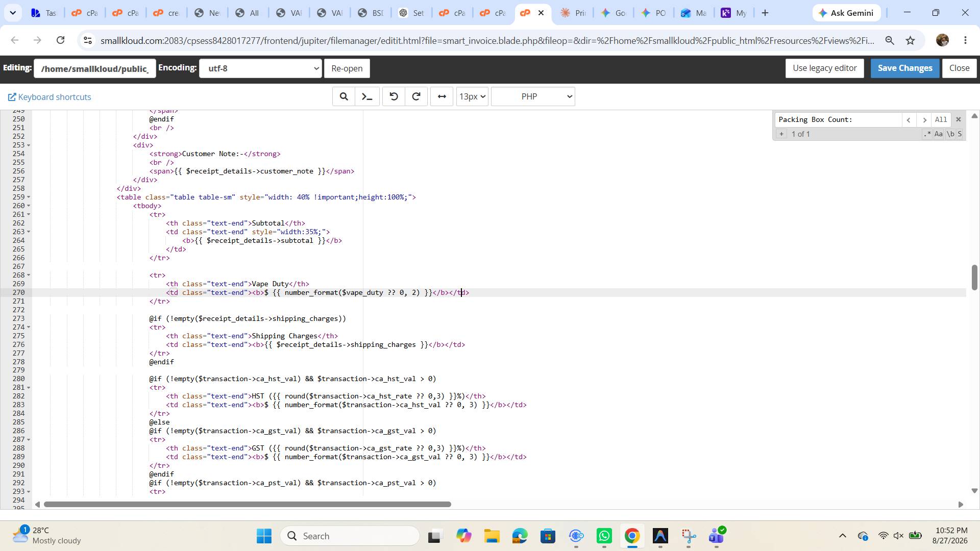Click the undo arrow icon
Viewport: 980px width, 551px height.
point(394,96)
